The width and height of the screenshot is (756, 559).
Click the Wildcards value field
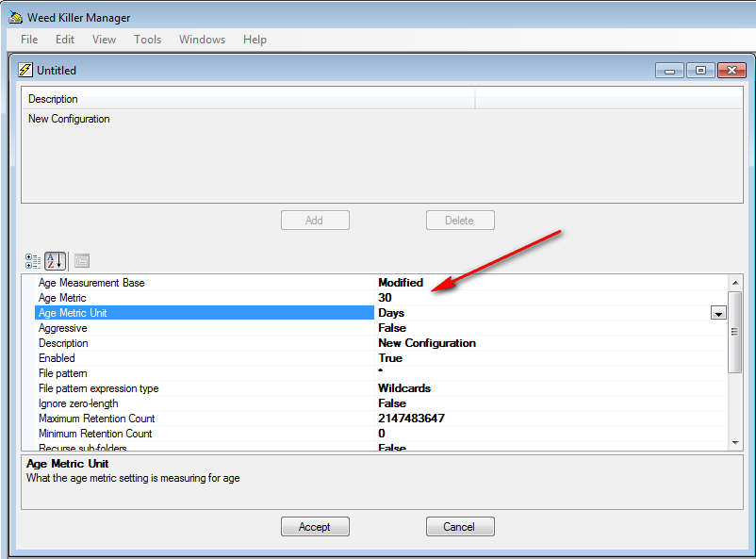tap(551, 388)
